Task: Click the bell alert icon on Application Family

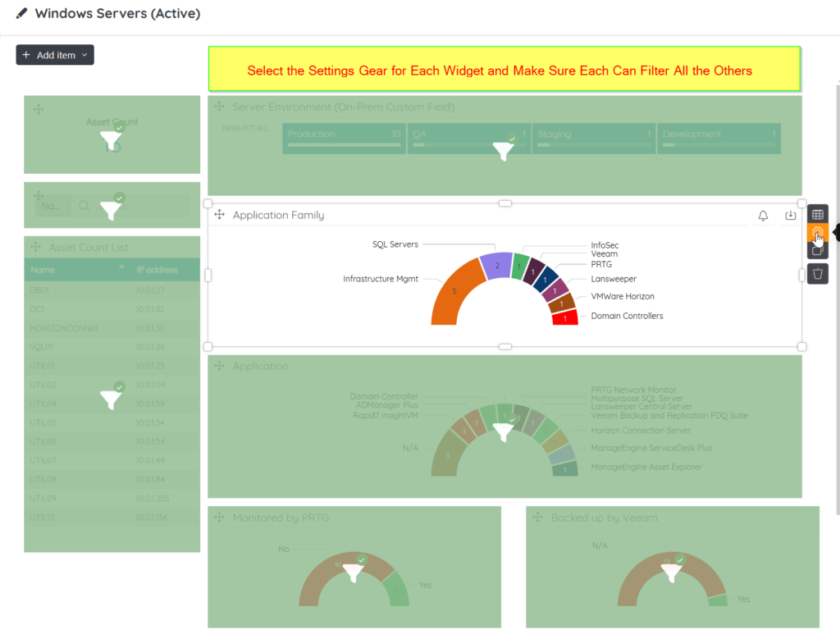Action: tap(762, 215)
